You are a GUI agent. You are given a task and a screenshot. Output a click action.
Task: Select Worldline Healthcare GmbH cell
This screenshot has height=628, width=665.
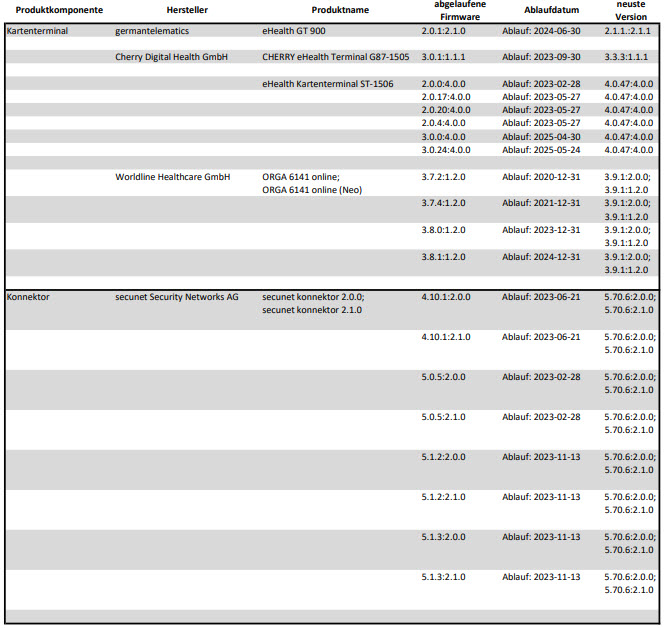click(173, 177)
